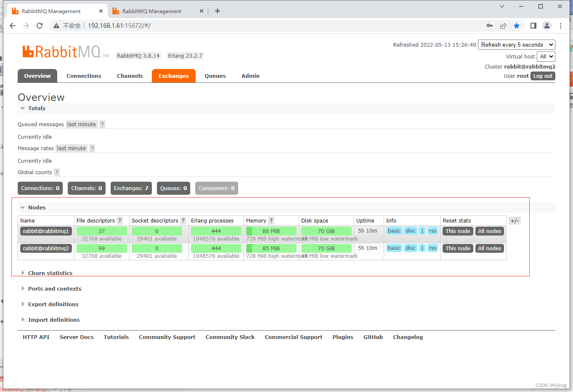Toggle columns with the +/- button

click(x=515, y=220)
